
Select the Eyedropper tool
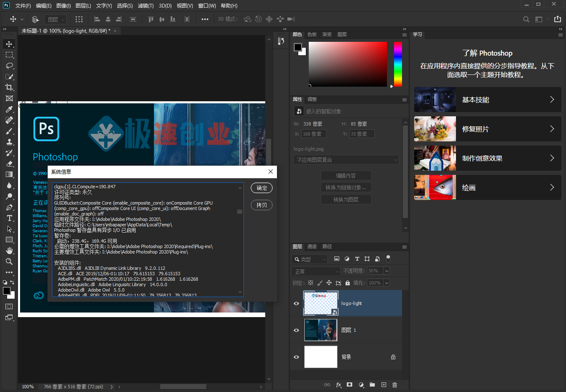pos(9,109)
